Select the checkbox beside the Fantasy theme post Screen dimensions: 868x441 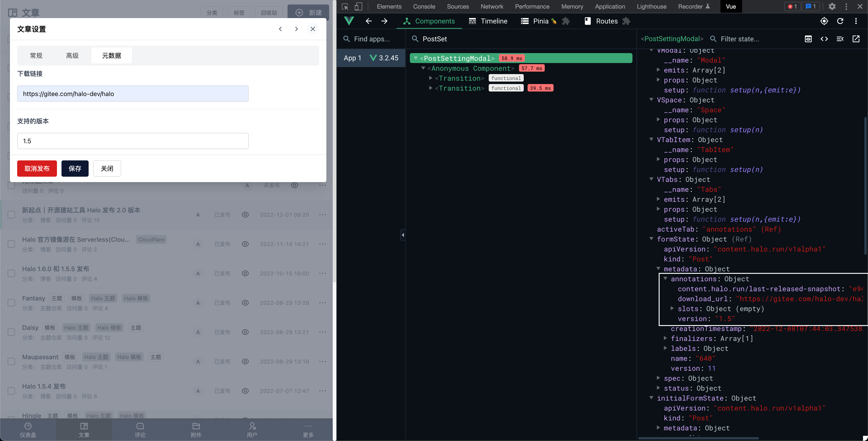[11, 303]
